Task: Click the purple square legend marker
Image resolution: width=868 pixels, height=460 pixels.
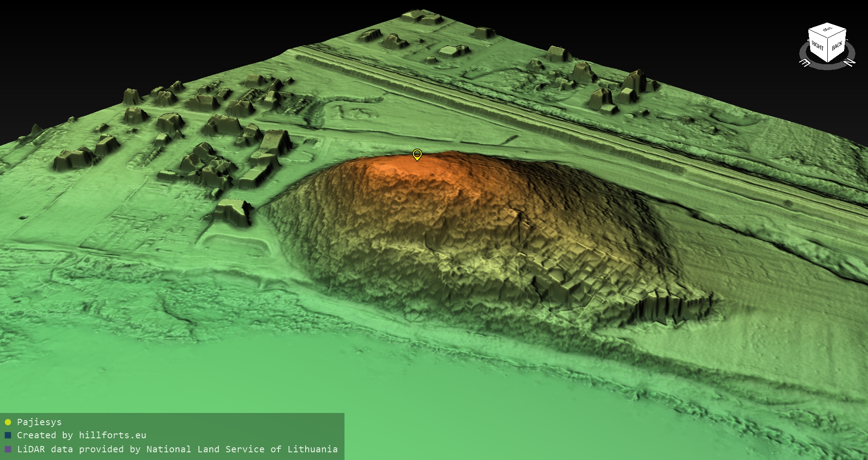Action: tap(8, 449)
